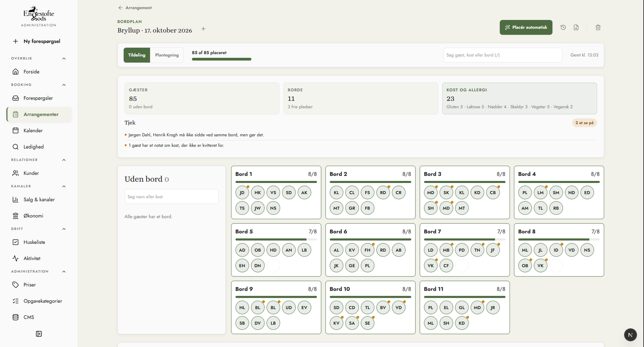Screen dimensions: 644x347
Task: Collapse the Administration section chevron
Action: point(64,271)
